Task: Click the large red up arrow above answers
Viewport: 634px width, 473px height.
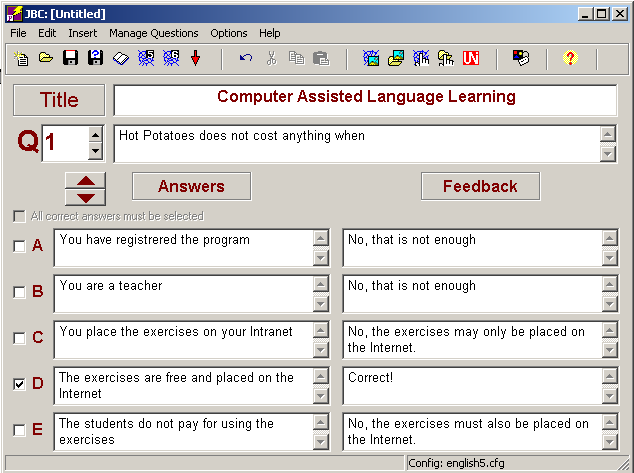Action: coord(86,181)
